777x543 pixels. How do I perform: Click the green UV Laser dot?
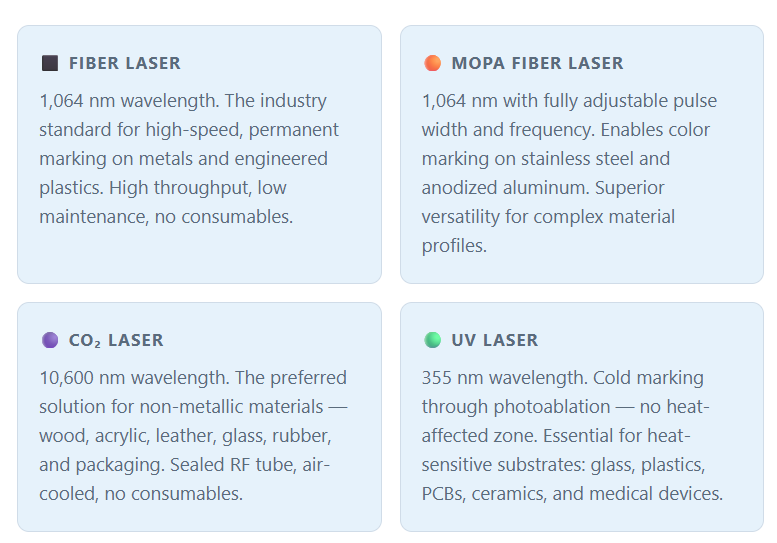[433, 340]
